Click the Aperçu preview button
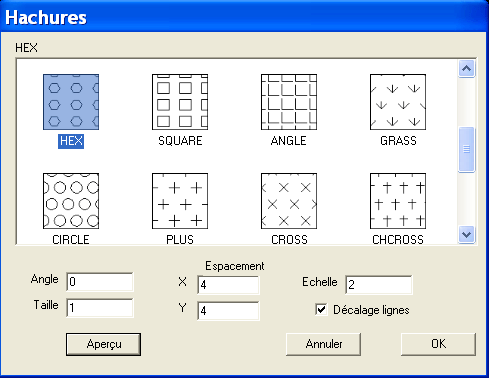The image size is (489, 378). click(x=103, y=344)
